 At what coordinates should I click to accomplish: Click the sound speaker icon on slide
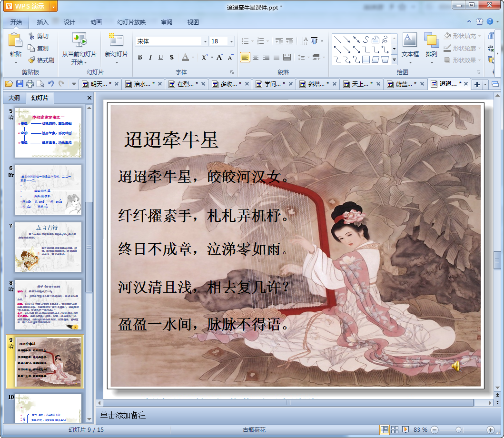pyautogui.click(x=455, y=366)
